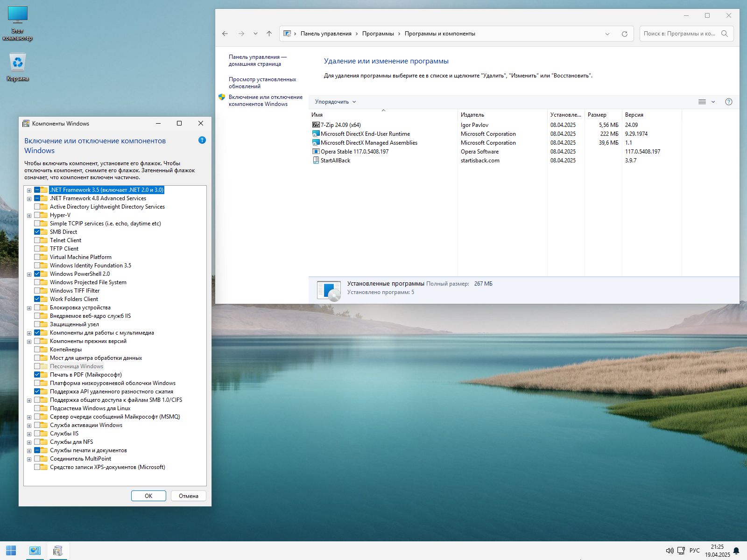This screenshot has width=747, height=560.
Task: Toggle the Hyper-V checkbox
Action: pyautogui.click(x=37, y=215)
